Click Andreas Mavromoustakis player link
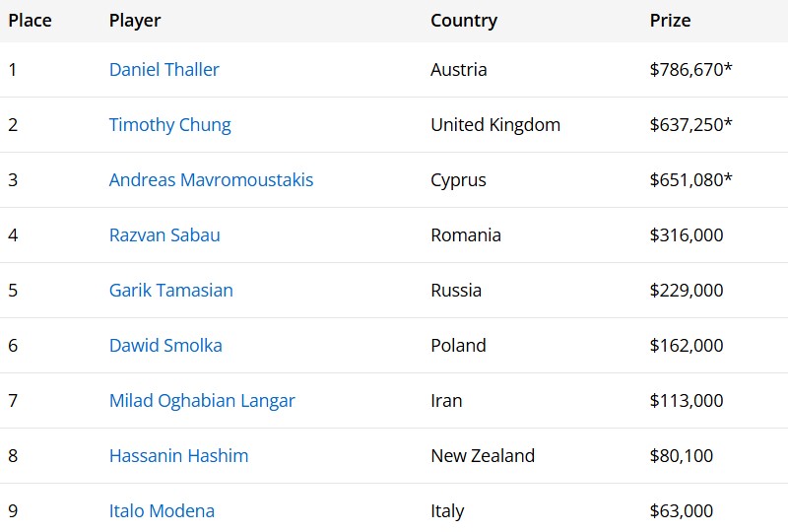788x532 pixels. [x=211, y=180]
